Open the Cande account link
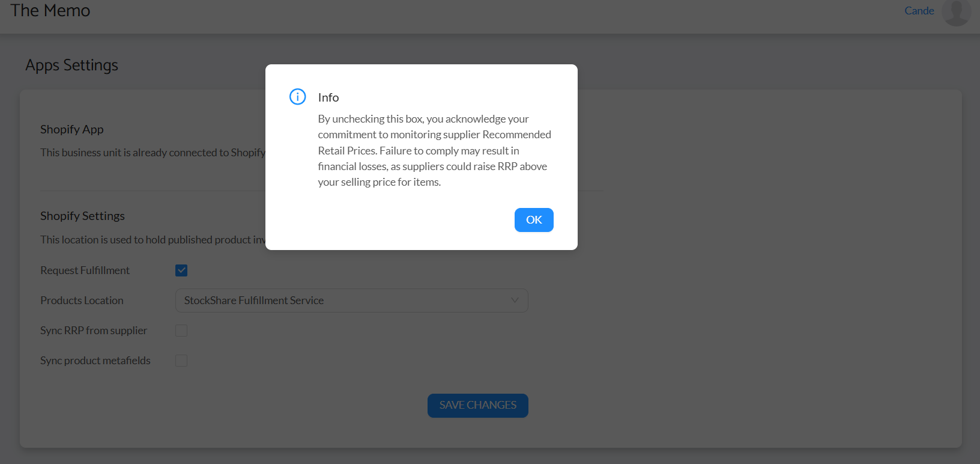The image size is (980, 464). [919, 11]
